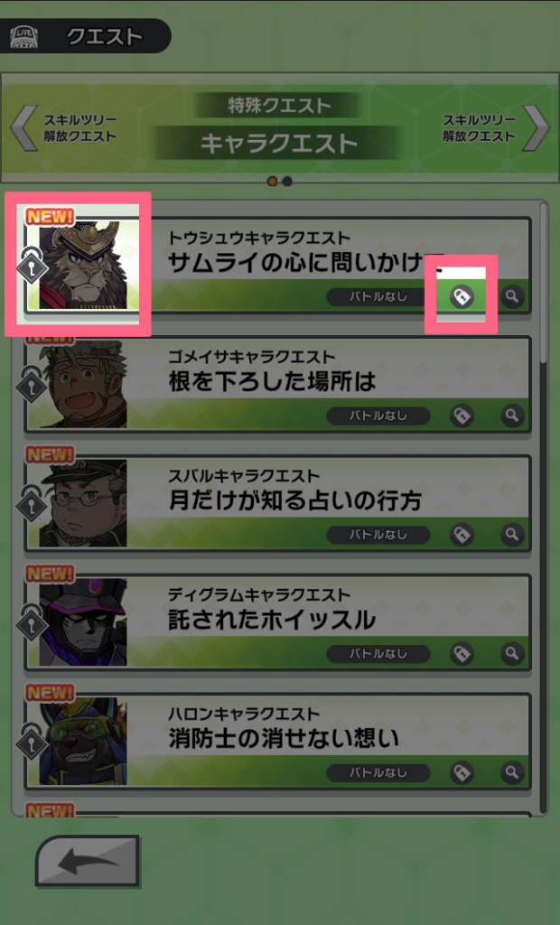Tap magnifier icon on ハロンキャラクエスト row
Viewport: 560px width, 925px height.
click(512, 773)
